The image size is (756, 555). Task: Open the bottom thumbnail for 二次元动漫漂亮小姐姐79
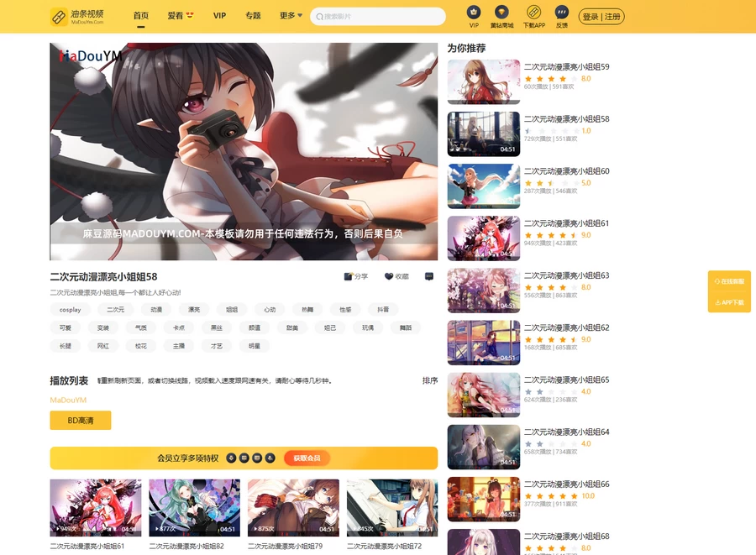point(294,508)
